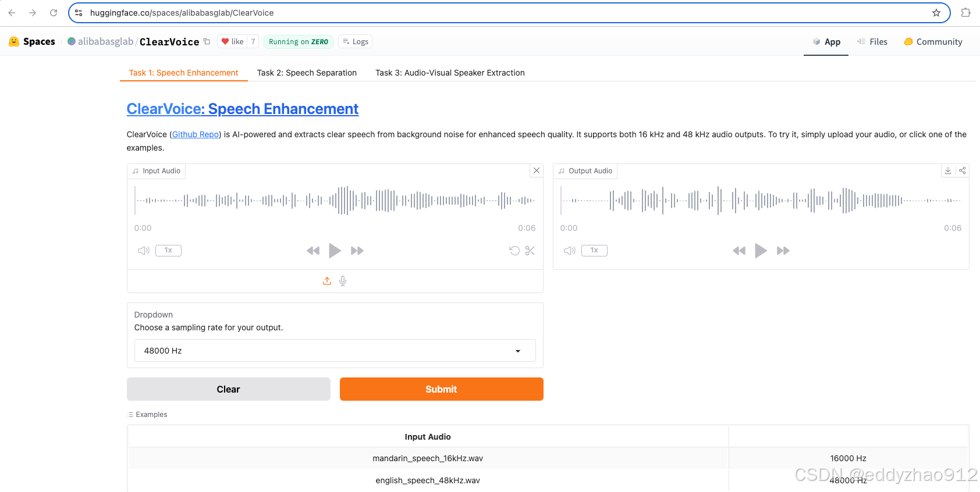
Task: Seek within Input Audio waveform
Action: pyautogui.click(x=335, y=201)
